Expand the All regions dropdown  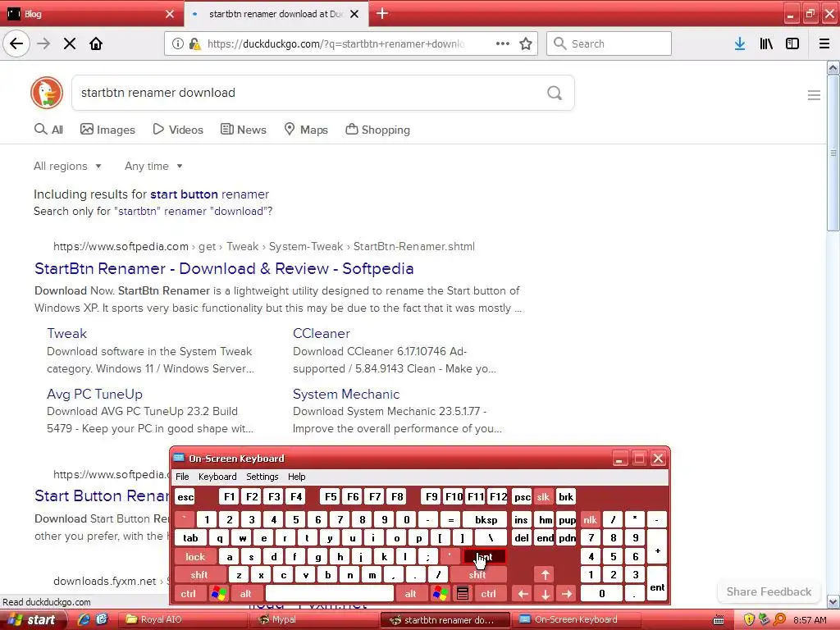click(67, 166)
